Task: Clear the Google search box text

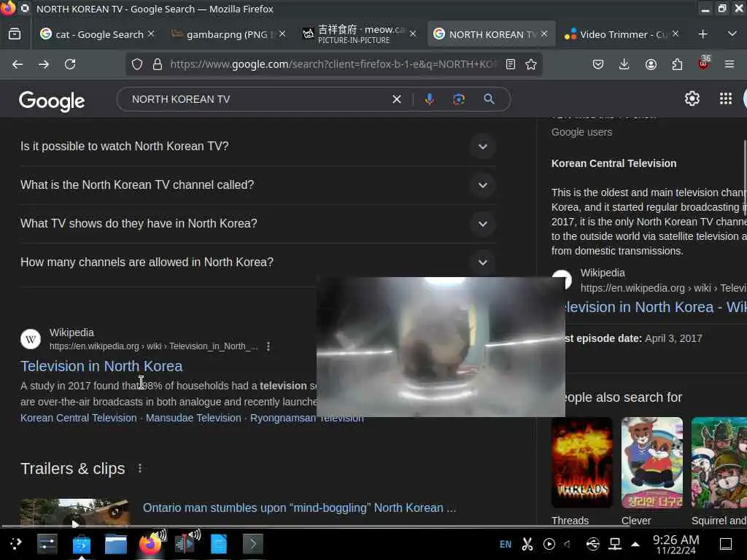Action: (397, 99)
